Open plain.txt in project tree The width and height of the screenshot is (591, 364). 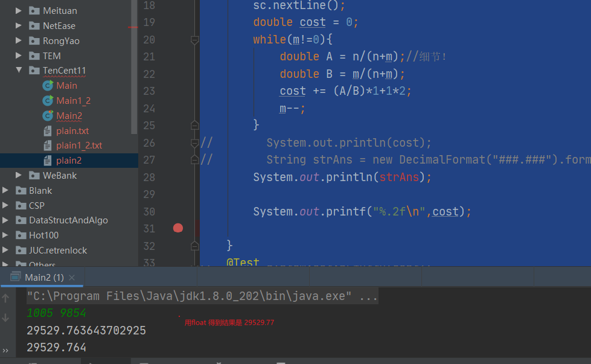pos(73,131)
